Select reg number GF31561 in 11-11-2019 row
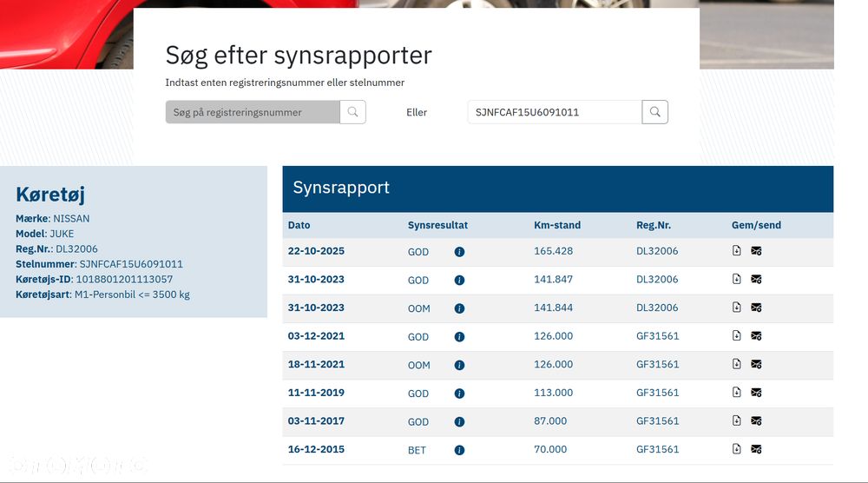The height and width of the screenshot is (483, 868). [657, 393]
